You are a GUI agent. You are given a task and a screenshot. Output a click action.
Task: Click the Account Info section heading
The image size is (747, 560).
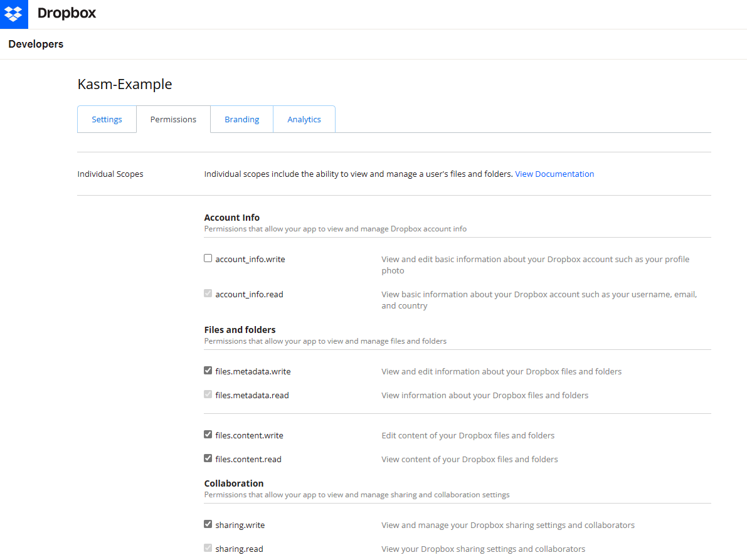tap(231, 217)
